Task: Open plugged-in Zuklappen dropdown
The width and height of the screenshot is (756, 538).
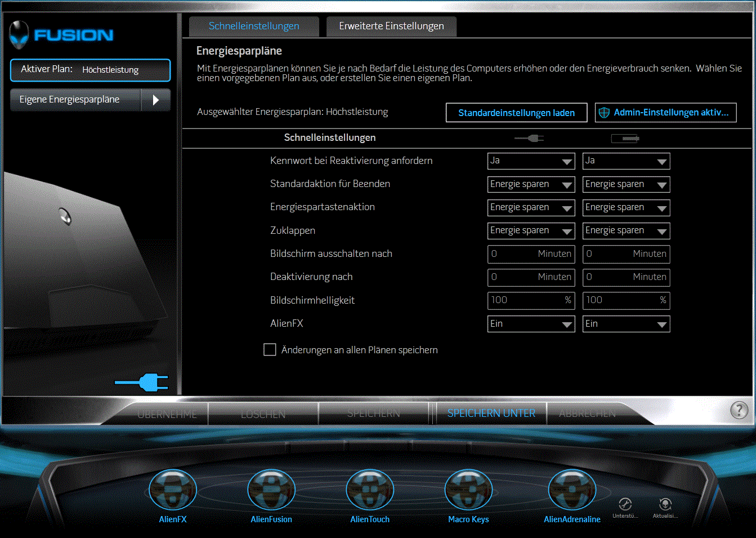Action: tap(531, 231)
